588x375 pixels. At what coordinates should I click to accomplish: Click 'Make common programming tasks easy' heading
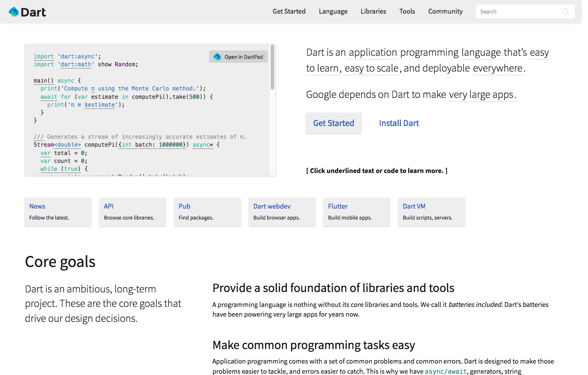314,345
